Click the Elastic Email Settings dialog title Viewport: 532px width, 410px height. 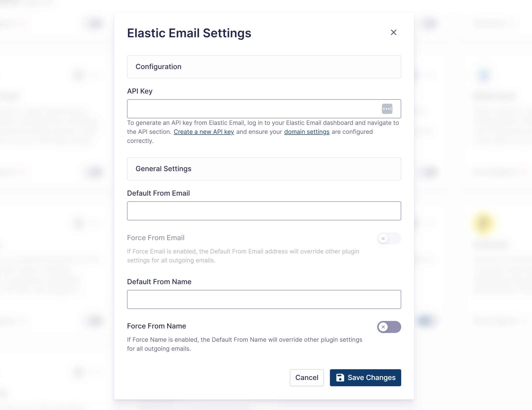[189, 33]
